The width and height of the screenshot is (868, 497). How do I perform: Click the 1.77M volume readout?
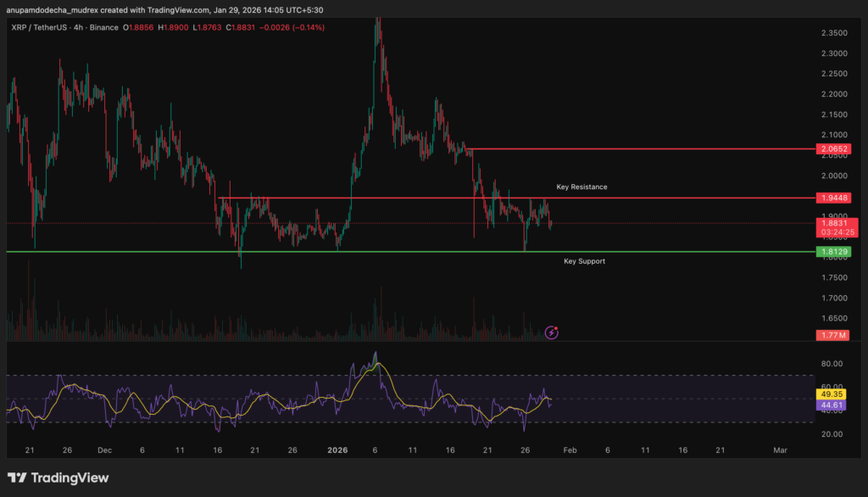834,335
